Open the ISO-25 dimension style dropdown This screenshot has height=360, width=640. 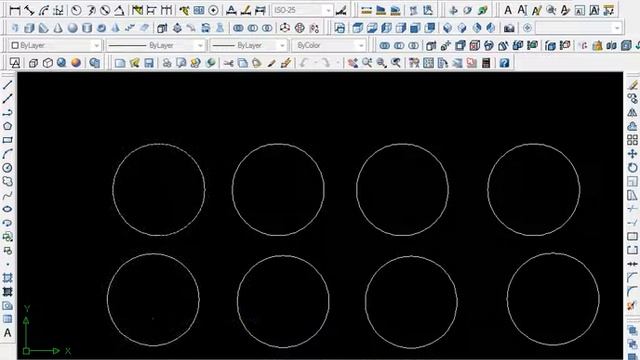[x=303, y=10]
